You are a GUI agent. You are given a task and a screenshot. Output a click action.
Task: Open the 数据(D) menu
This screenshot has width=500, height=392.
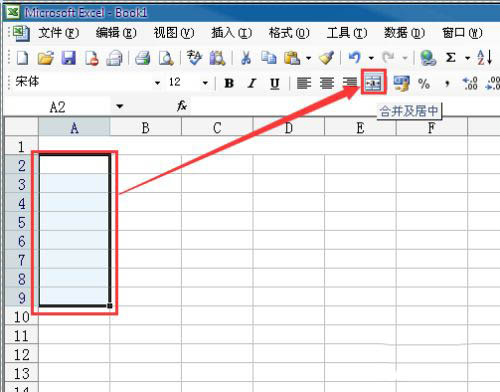[404, 33]
